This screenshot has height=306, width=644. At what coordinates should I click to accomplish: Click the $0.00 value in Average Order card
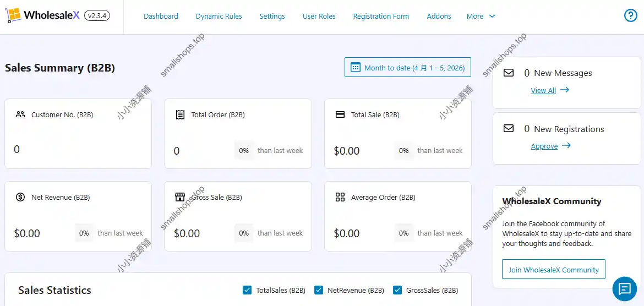pos(347,233)
